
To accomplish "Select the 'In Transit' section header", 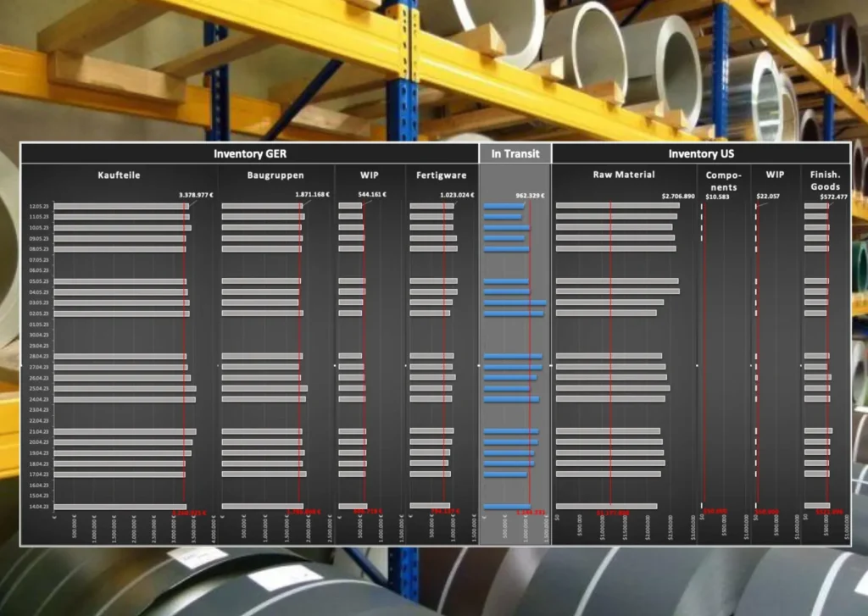I will tap(515, 153).
